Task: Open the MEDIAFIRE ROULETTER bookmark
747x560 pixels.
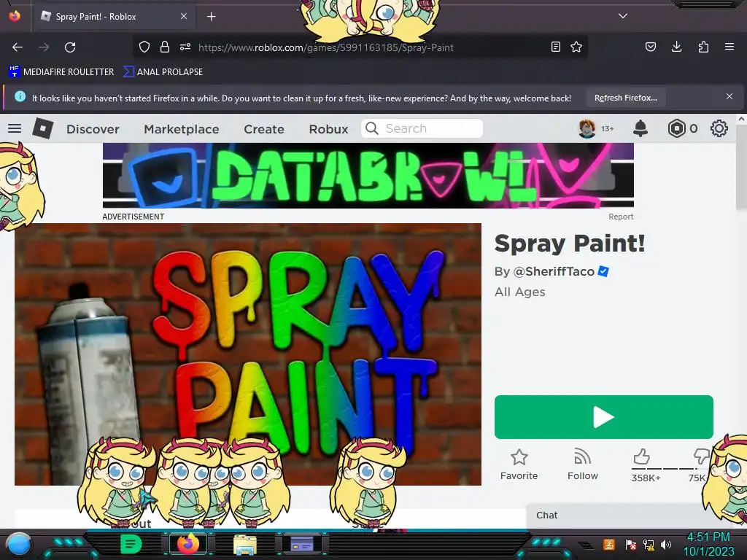Action: pos(61,72)
